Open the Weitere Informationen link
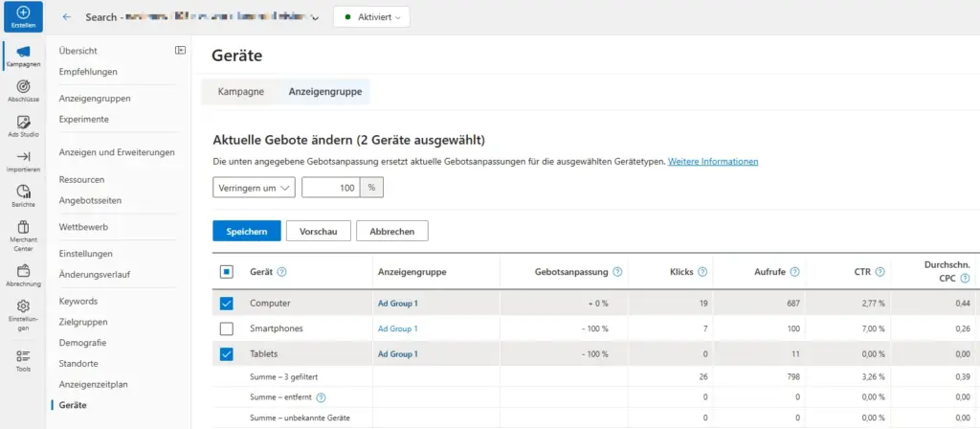The height and width of the screenshot is (429, 980). pos(713,161)
